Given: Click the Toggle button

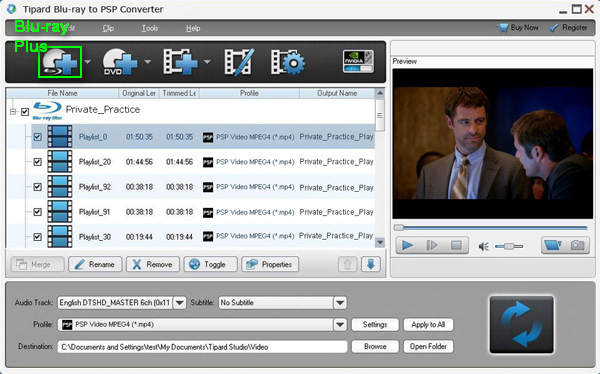Looking at the screenshot, I should [210, 264].
